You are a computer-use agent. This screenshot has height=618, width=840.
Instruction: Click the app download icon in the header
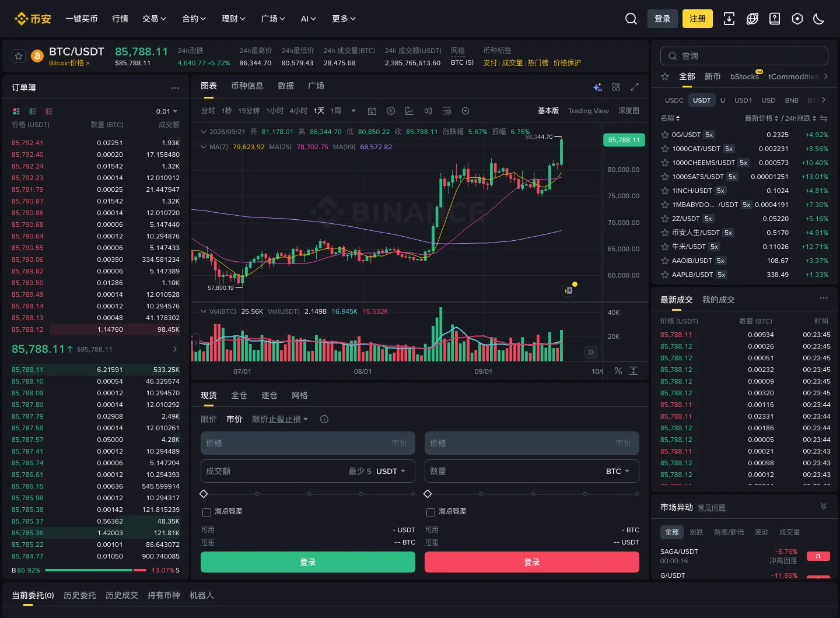(729, 19)
